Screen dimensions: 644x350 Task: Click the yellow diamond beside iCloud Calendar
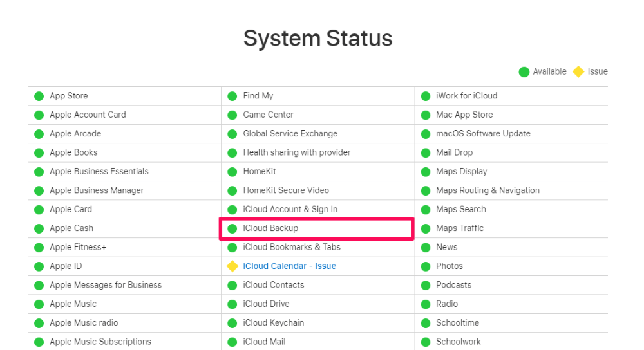click(232, 266)
